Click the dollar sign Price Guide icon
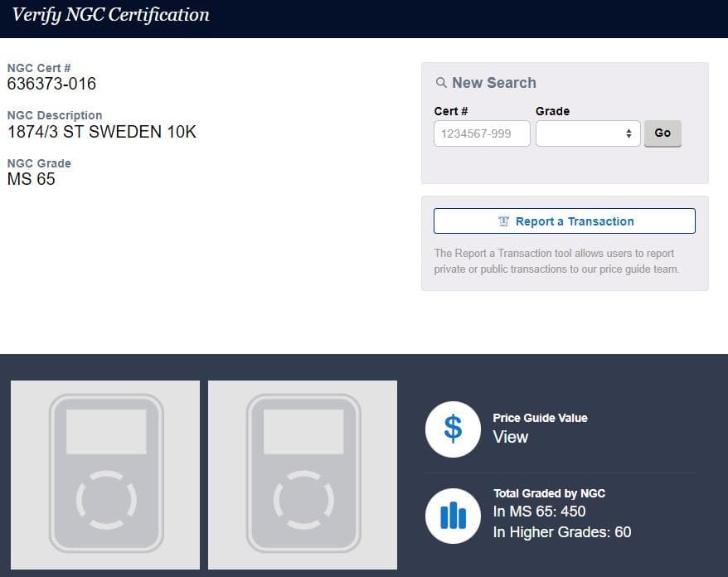 pos(453,429)
